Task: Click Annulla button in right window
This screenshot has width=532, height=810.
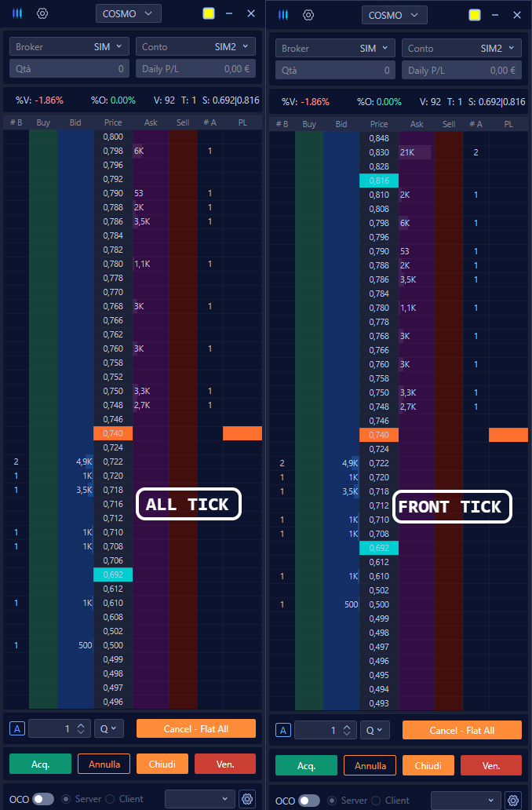Action: (370, 765)
